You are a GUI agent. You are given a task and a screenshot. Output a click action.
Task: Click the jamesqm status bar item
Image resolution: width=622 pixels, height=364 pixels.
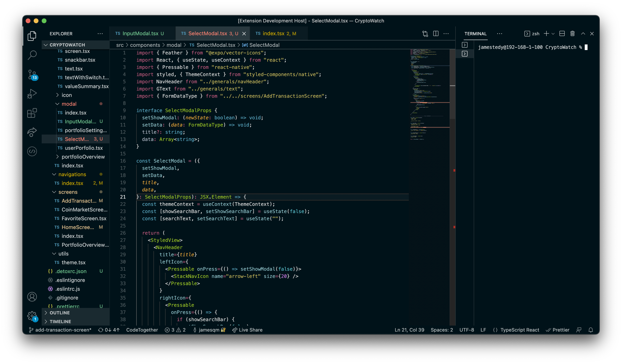(209, 330)
